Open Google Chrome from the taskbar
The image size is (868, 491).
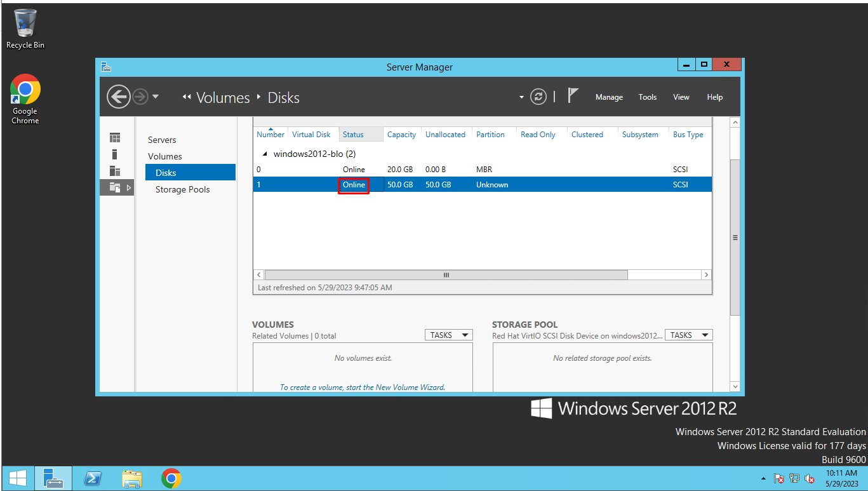[171, 478]
